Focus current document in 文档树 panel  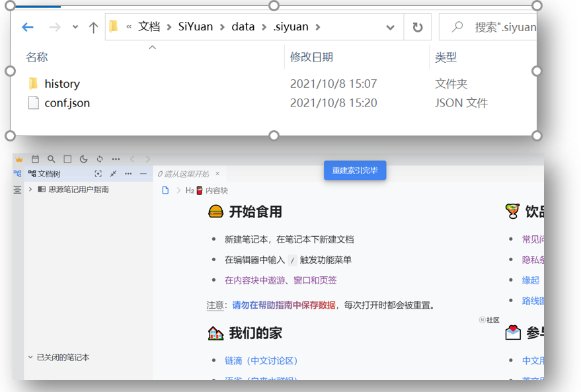point(98,174)
